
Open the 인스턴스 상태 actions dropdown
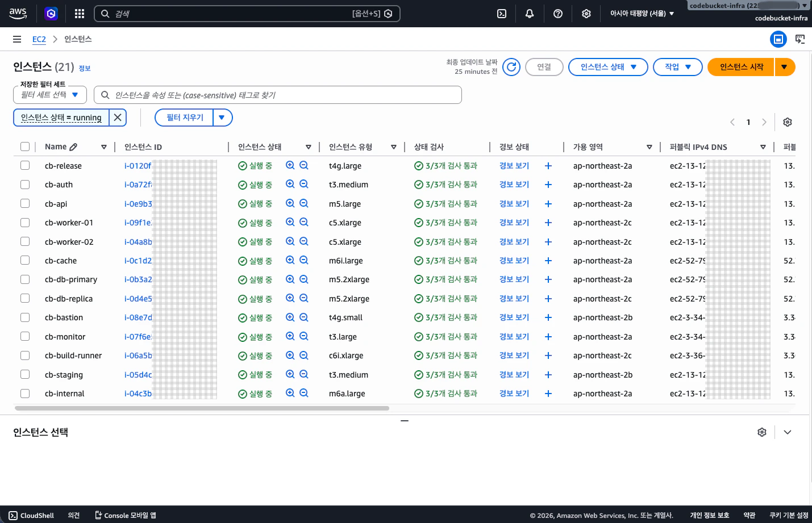[x=608, y=67]
